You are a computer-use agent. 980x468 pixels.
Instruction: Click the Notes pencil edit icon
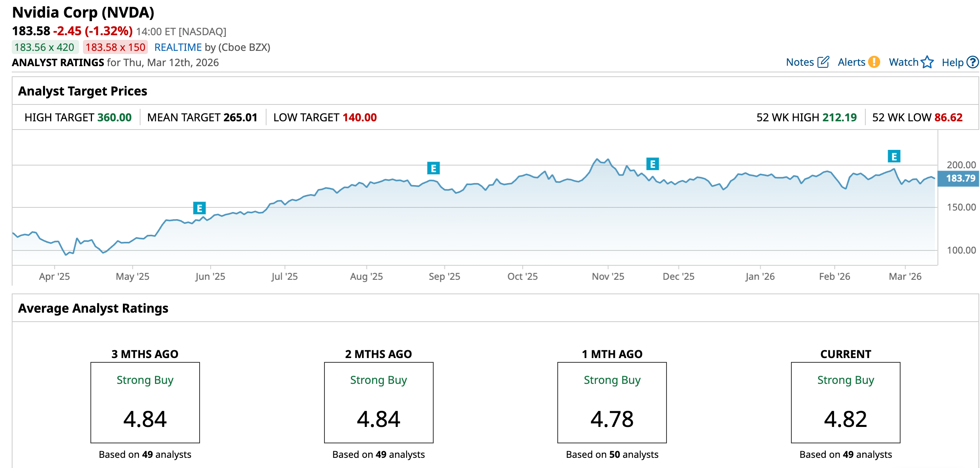[823, 62]
